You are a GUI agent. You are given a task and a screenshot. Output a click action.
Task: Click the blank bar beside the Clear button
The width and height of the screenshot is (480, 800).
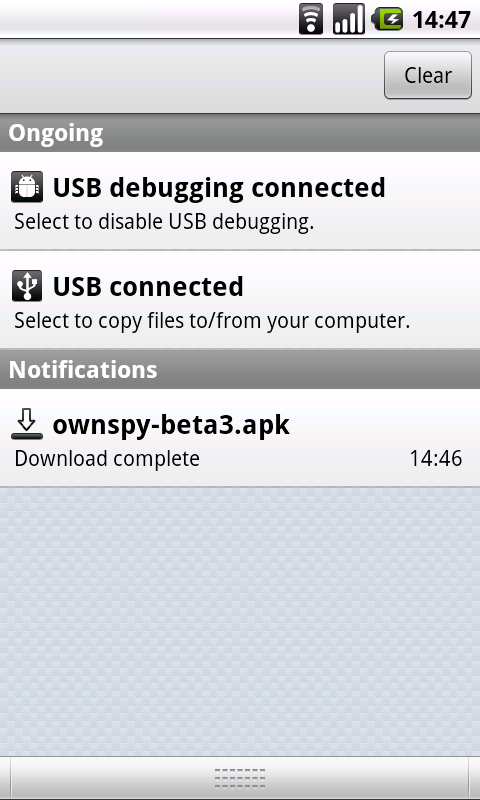pyautogui.click(x=191, y=76)
